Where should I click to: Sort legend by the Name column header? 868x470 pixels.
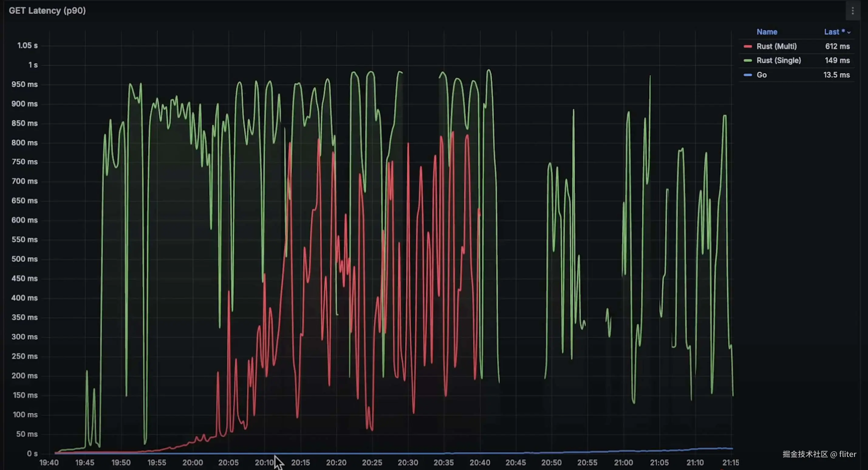pos(767,32)
